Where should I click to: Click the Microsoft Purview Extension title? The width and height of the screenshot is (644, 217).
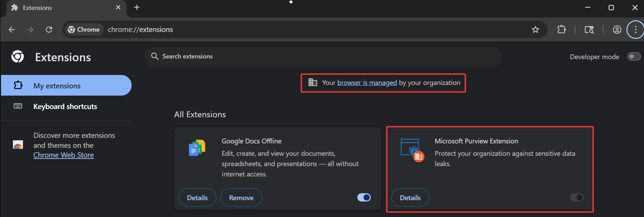click(x=476, y=141)
